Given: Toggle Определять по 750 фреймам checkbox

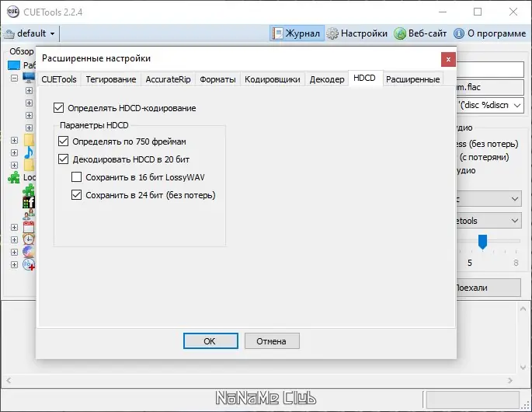Looking at the screenshot, I should [63, 141].
